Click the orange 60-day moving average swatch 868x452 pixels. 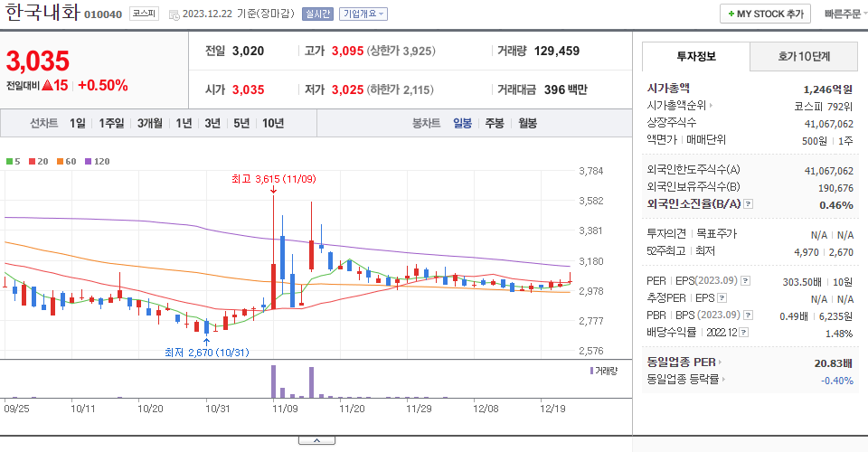[60, 162]
